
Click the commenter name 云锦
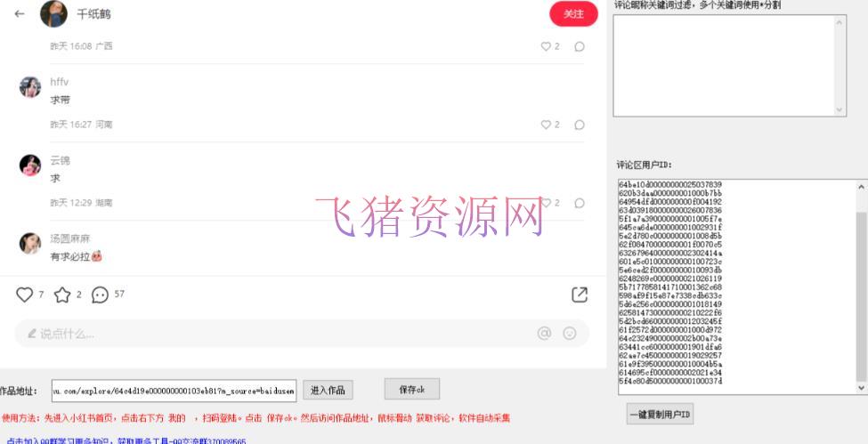pyautogui.click(x=60, y=160)
